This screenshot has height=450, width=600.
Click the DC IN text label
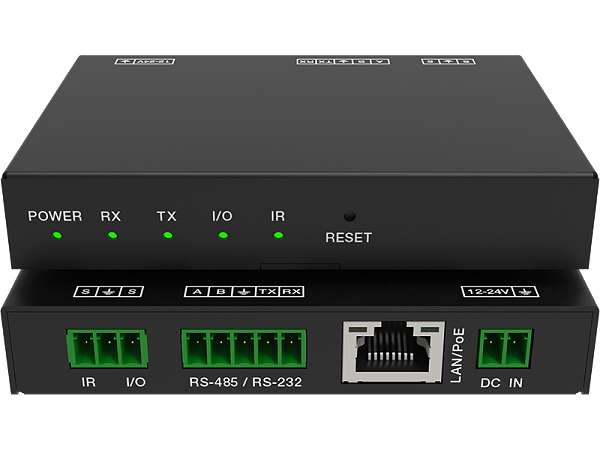point(503,383)
